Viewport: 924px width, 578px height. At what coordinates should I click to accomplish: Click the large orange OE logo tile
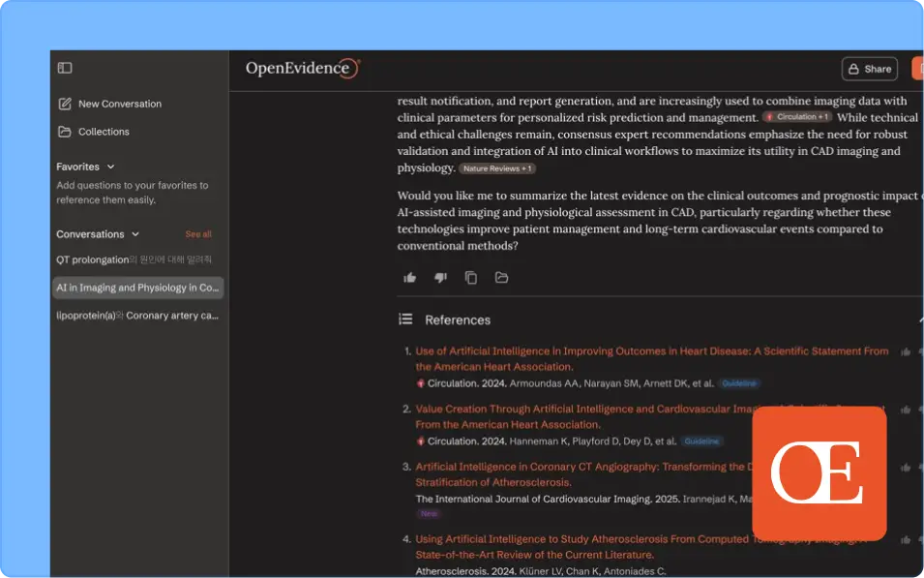click(820, 473)
